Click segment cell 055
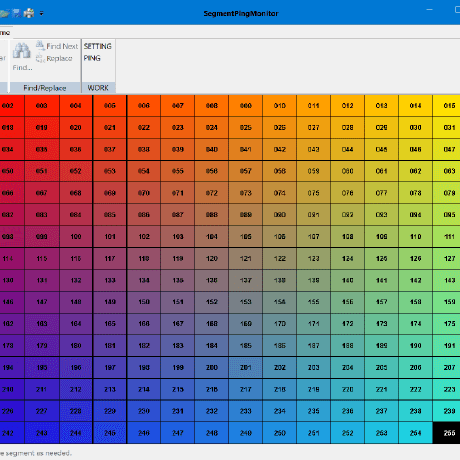Screen dimensions: 460x460 [x=178, y=171]
